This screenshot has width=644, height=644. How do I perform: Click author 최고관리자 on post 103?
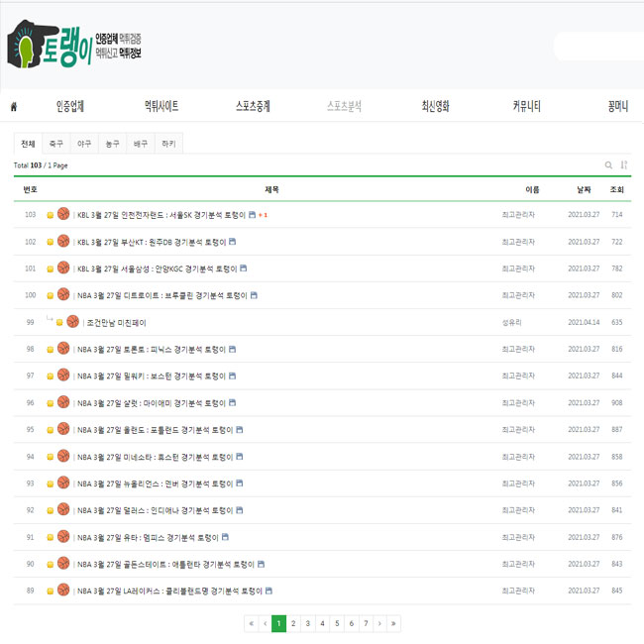point(518,214)
